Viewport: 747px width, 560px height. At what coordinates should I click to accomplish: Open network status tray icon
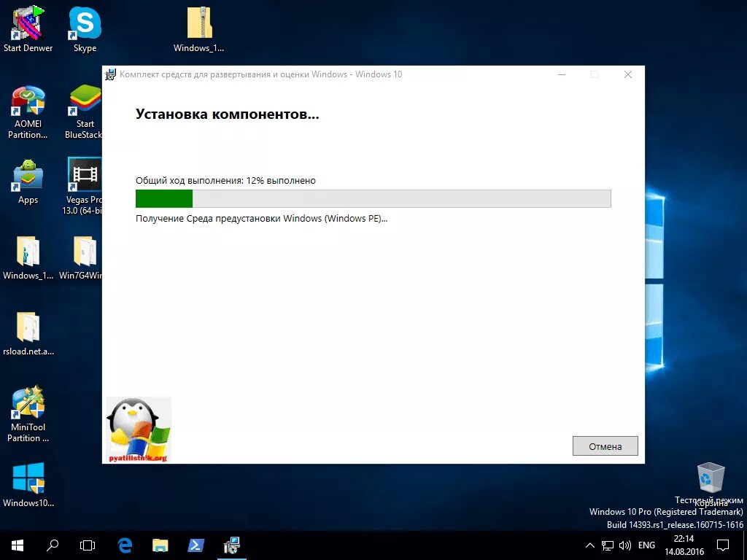(608, 545)
